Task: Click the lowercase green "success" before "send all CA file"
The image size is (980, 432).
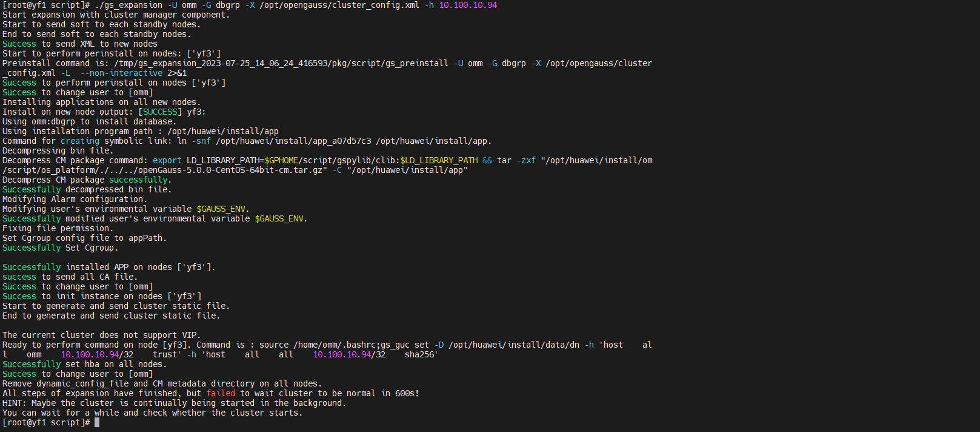Action: click(x=19, y=277)
